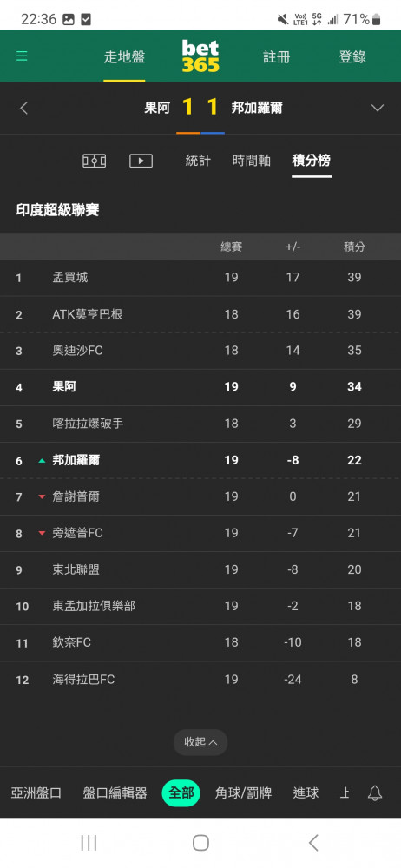Click the 註冊 link
401x868 pixels.
coord(276,57)
